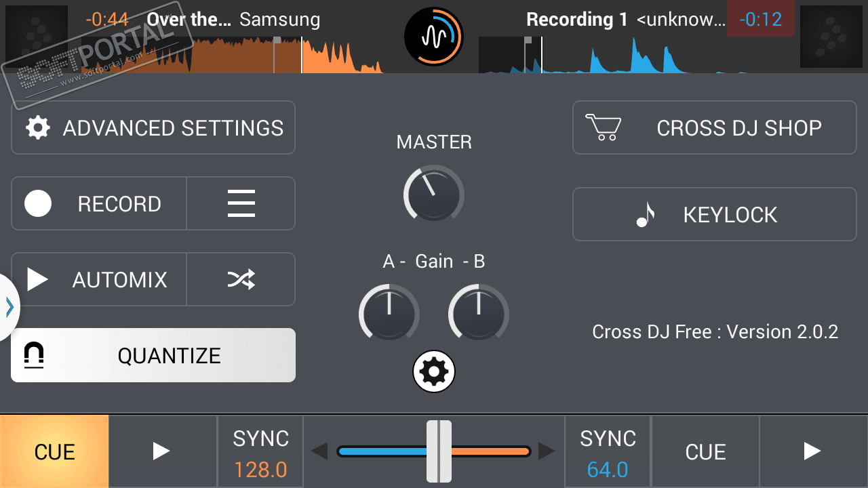Play deck B
868x488 pixels.
click(814, 451)
